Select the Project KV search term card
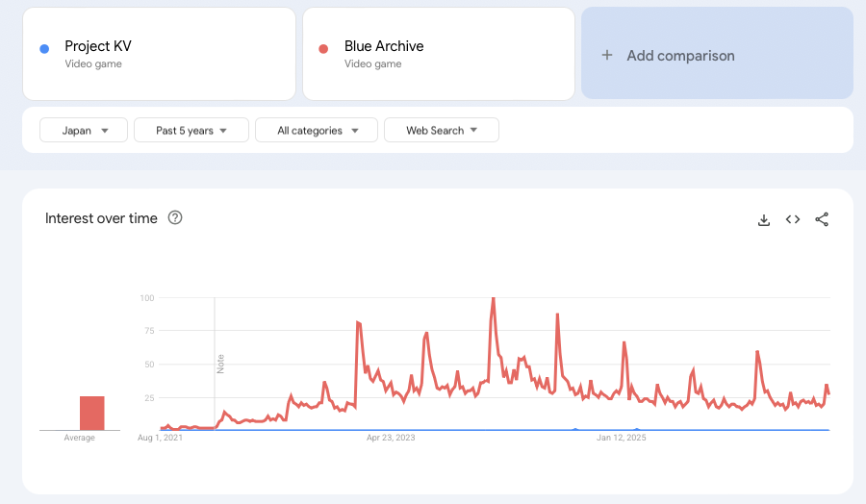866x504 pixels. tap(159, 54)
